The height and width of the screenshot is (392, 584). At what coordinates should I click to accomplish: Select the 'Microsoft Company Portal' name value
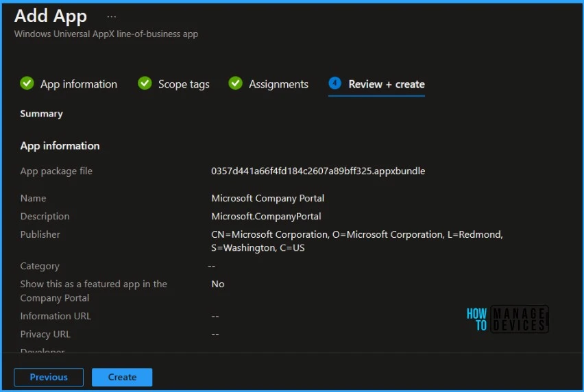pos(267,198)
